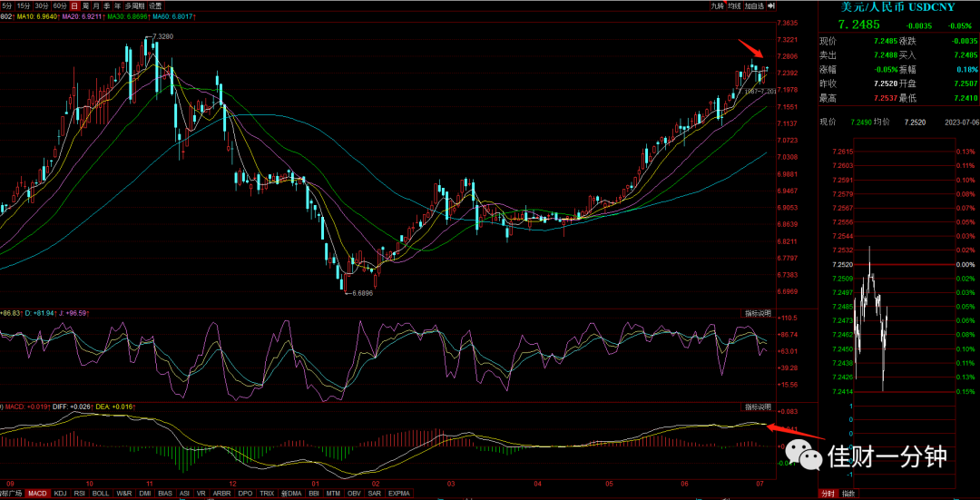
Task: Open the 多周期 multi-period view
Action: (x=135, y=5)
